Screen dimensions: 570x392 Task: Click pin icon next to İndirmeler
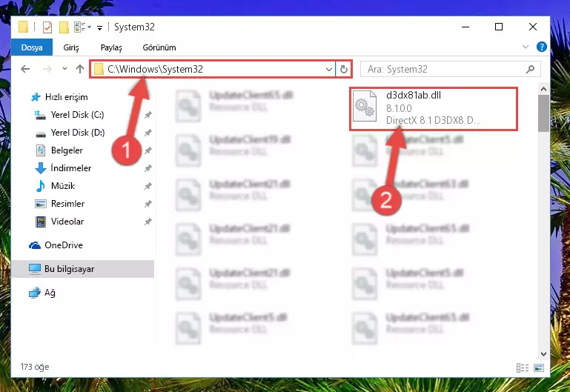click(x=148, y=168)
